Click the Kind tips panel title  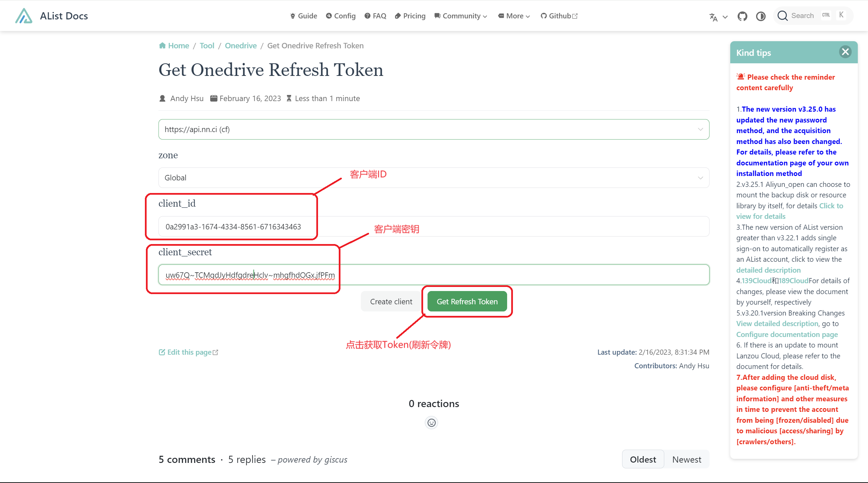coord(753,53)
